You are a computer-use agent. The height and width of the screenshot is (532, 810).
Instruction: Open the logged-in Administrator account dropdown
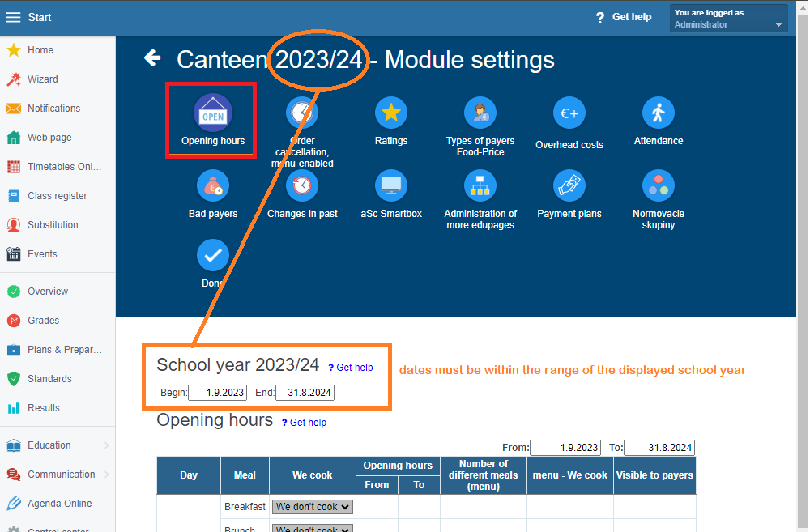[x=728, y=18]
